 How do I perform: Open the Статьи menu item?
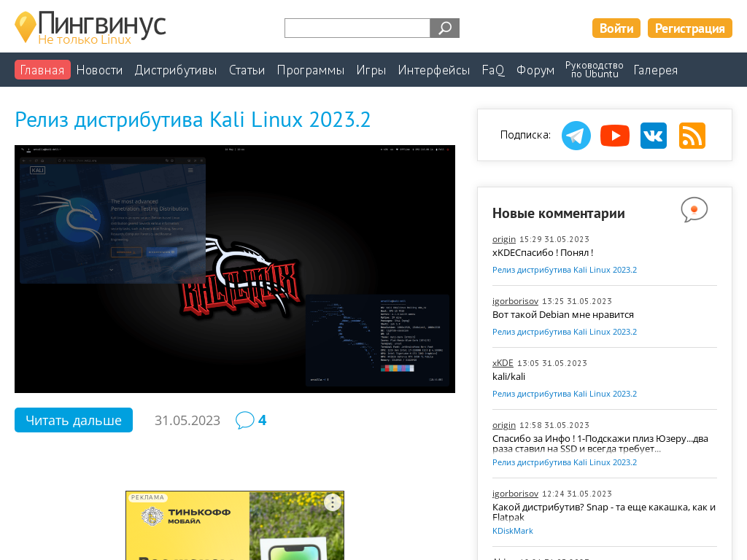[247, 70]
